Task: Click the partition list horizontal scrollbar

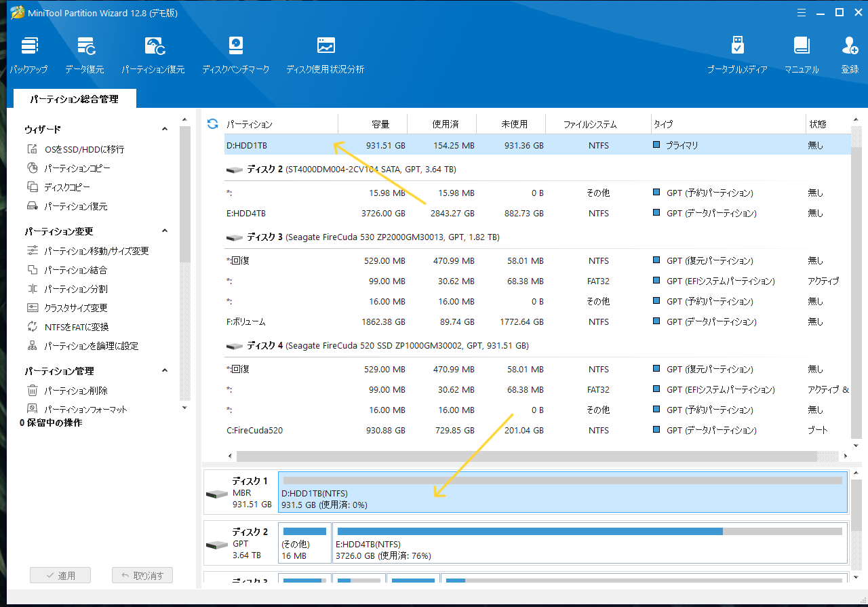Action: coord(527,456)
